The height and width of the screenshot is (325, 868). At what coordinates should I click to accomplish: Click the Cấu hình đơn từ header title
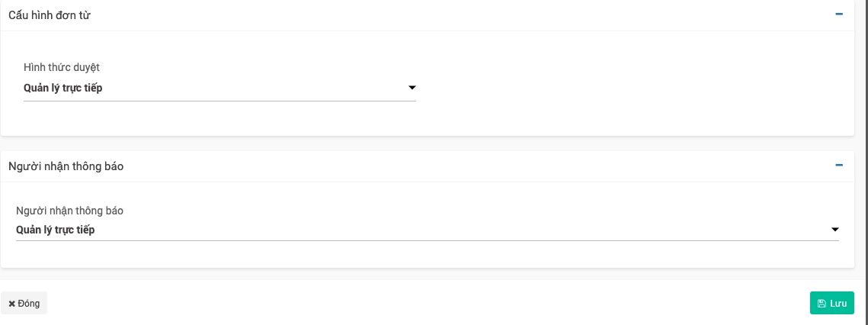click(50, 15)
